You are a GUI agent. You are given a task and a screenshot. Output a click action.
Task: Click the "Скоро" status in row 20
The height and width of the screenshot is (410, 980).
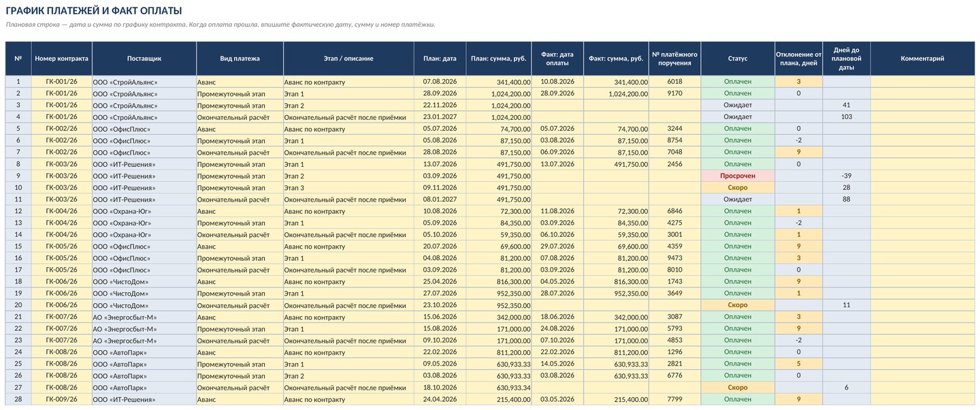[x=738, y=305]
